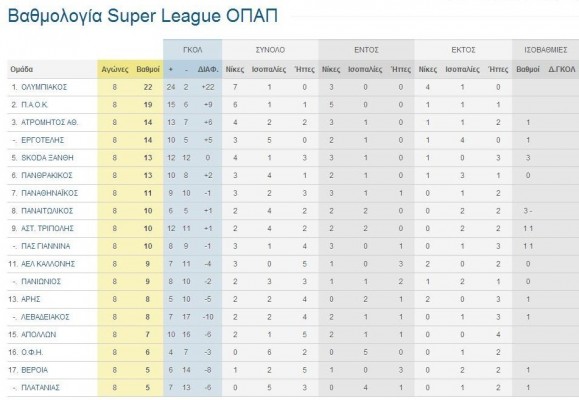This screenshot has width=579, height=400.
Task: Sort by the Βαθμοί yellow column header
Action: [148, 69]
